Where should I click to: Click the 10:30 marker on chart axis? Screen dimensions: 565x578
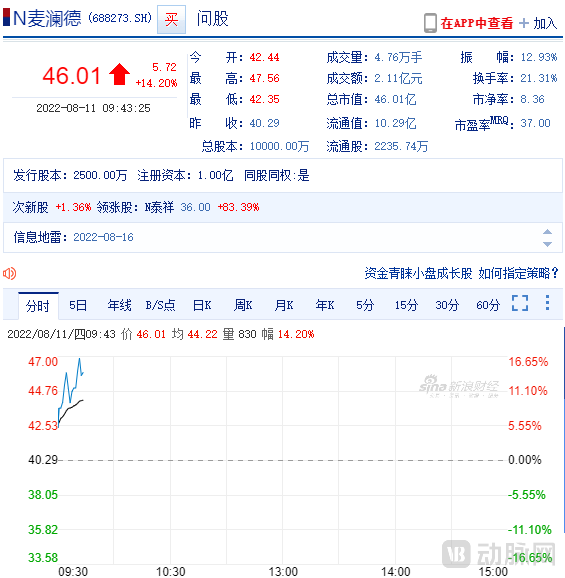pos(170,571)
